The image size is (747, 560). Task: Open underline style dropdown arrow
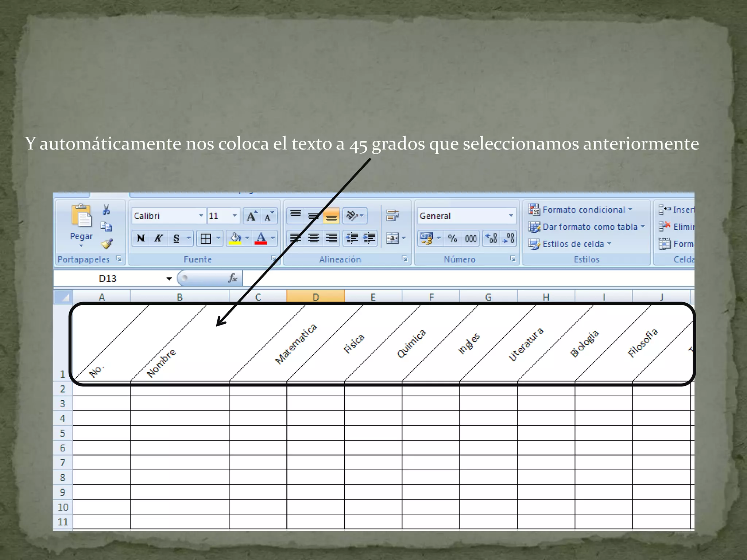click(189, 238)
